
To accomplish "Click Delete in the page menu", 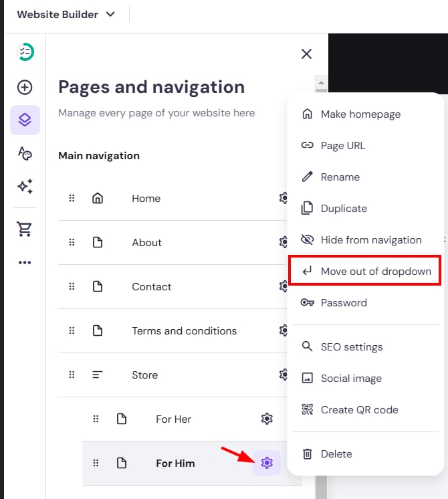I will [336, 454].
